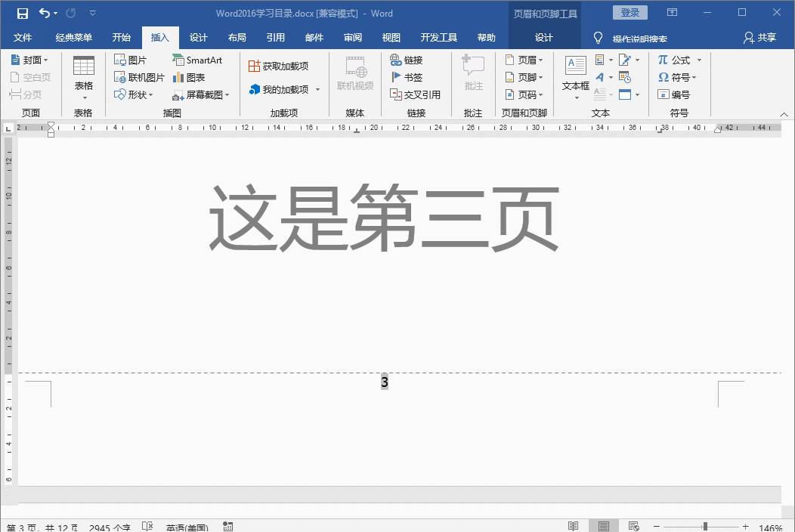Screen dimensions: 795x532
Task: Collapse the ribbon with the chevron
Action: 784,115
